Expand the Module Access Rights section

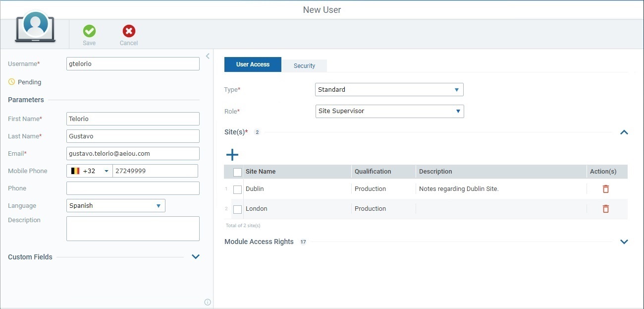(624, 242)
